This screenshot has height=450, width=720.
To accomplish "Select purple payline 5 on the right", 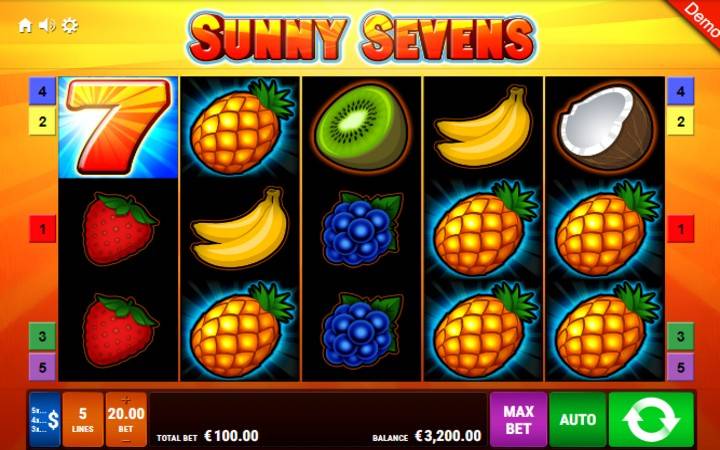I will [681, 367].
